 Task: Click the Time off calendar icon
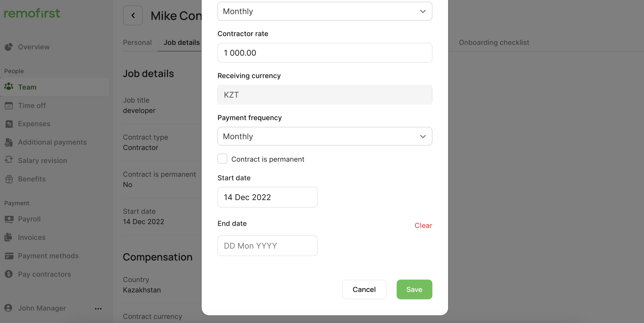pyautogui.click(x=9, y=105)
